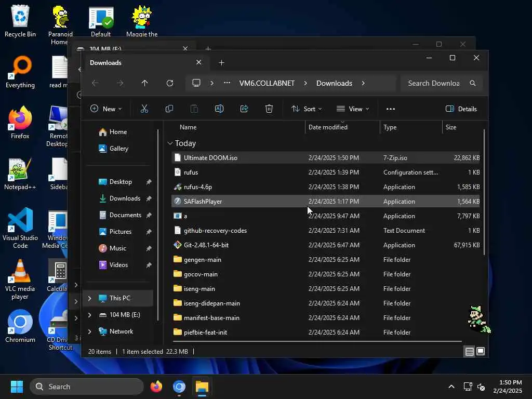Screen dimensions: 532x399
Task: Click the path ellipsis in address bar
Action: [227, 83]
